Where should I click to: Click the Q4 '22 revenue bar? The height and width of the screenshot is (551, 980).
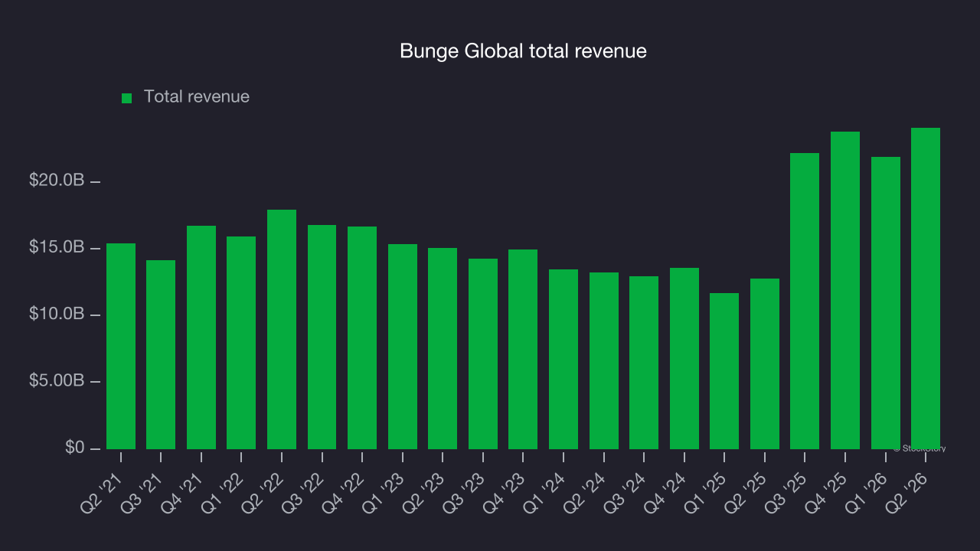(362, 337)
